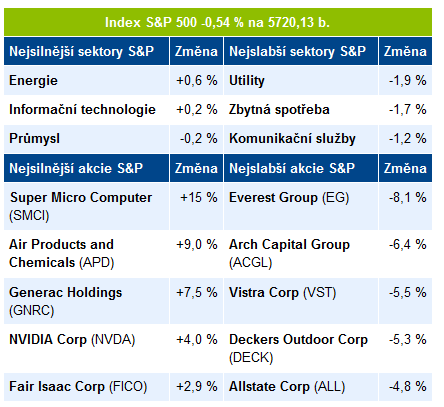Viewport: 444px width, 407px height.
Task: Click the Nejslabší akcie S&P header
Action: click(301, 168)
